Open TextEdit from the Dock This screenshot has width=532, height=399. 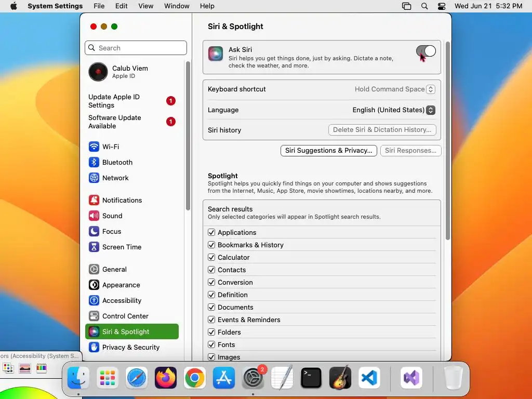pos(282,378)
